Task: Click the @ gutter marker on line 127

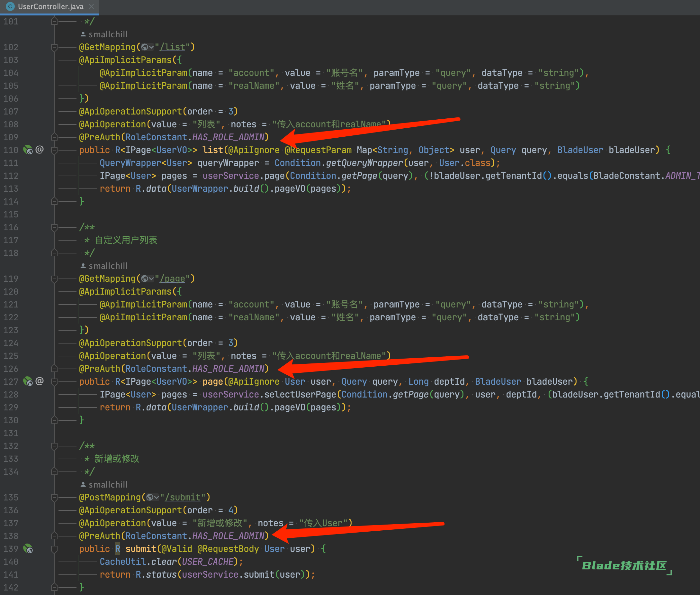Action: click(x=40, y=381)
